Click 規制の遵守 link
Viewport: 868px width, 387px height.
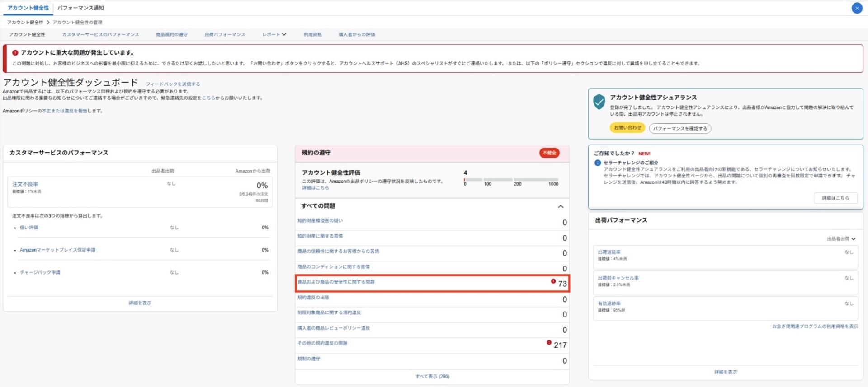(x=309, y=359)
